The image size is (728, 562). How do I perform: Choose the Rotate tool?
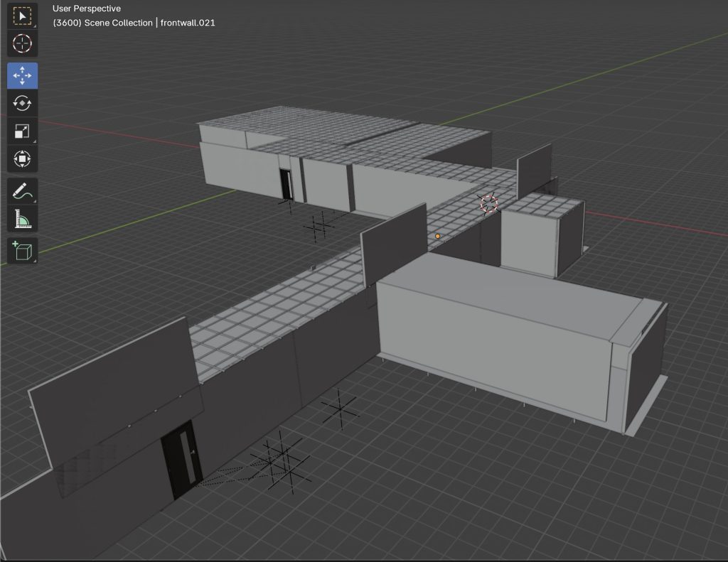click(22, 104)
